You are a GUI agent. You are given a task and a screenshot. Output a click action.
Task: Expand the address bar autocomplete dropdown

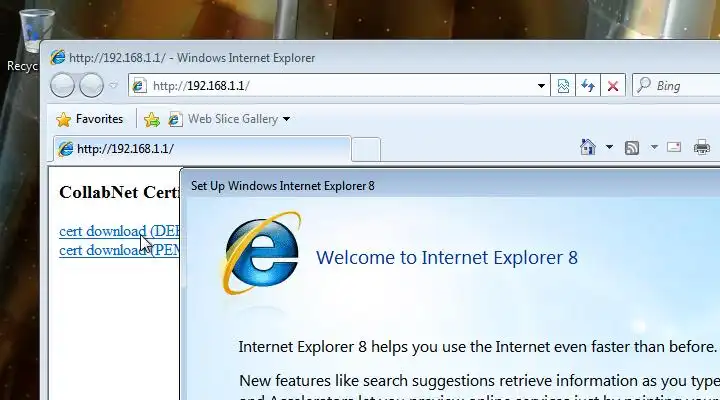tap(541, 86)
